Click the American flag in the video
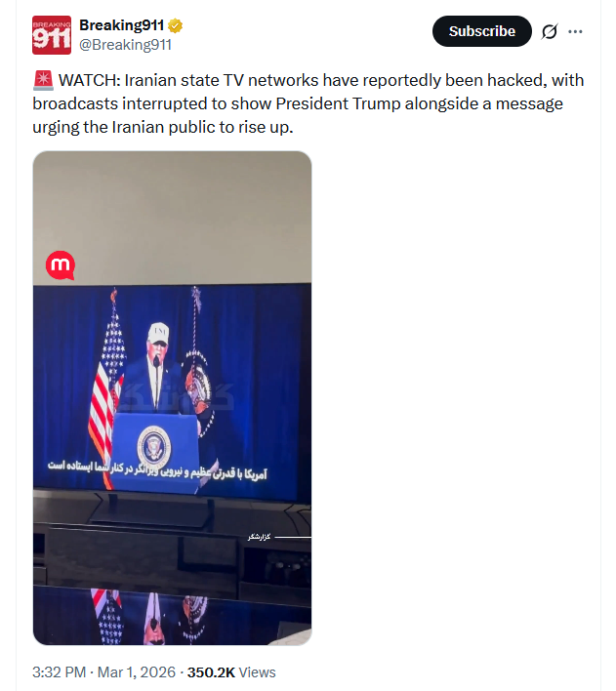 coord(107,387)
